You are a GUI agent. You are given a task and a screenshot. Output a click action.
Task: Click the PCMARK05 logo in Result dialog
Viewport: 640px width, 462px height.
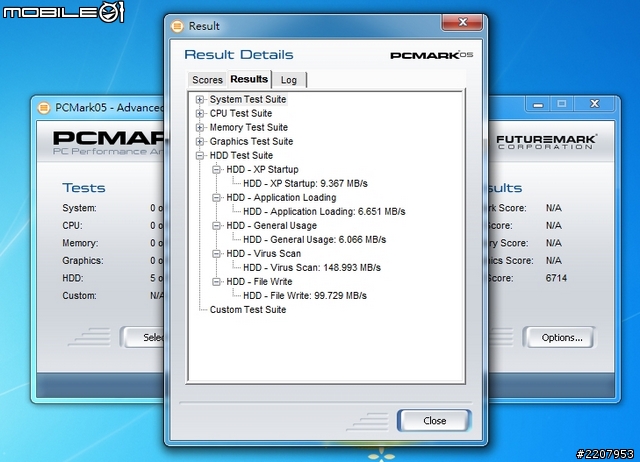click(x=431, y=55)
